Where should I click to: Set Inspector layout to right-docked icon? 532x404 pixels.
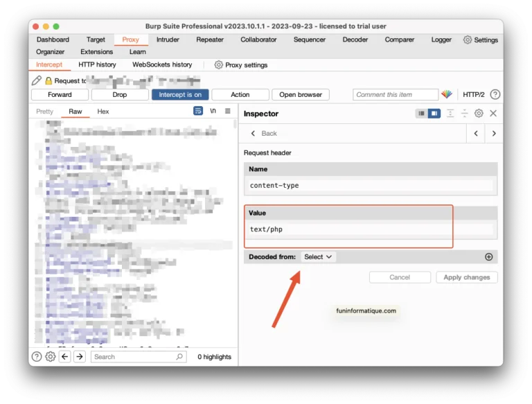[x=434, y=114]
